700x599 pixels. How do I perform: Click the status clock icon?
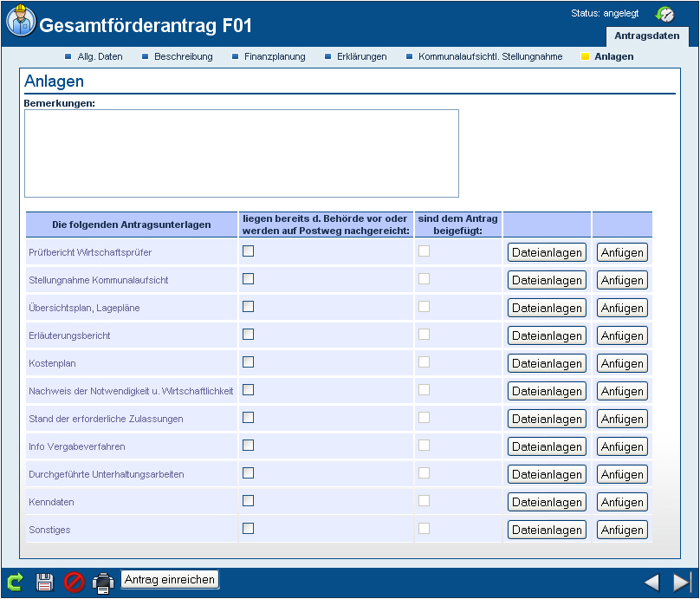pos(664,15)
